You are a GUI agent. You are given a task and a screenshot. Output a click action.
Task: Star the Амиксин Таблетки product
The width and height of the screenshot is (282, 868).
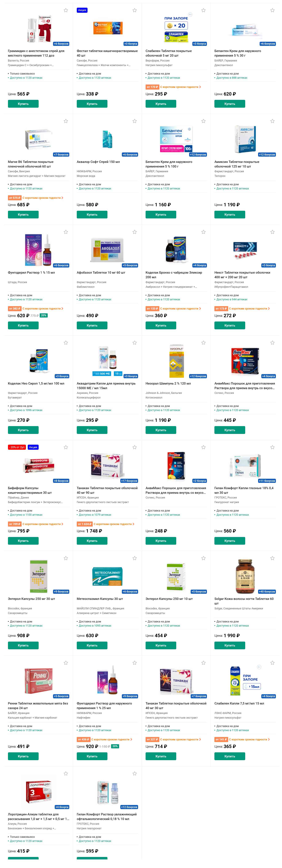[272, 121]
